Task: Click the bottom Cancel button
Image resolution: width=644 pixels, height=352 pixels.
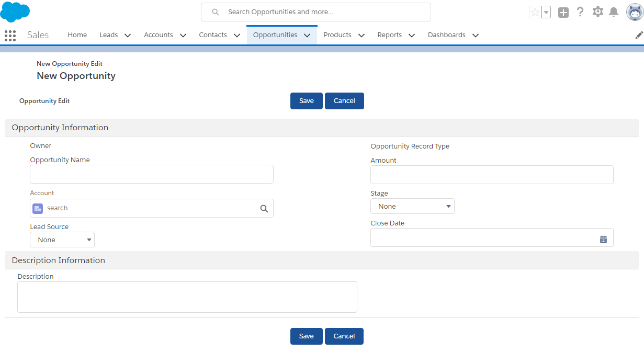Action: pos(344,336)
